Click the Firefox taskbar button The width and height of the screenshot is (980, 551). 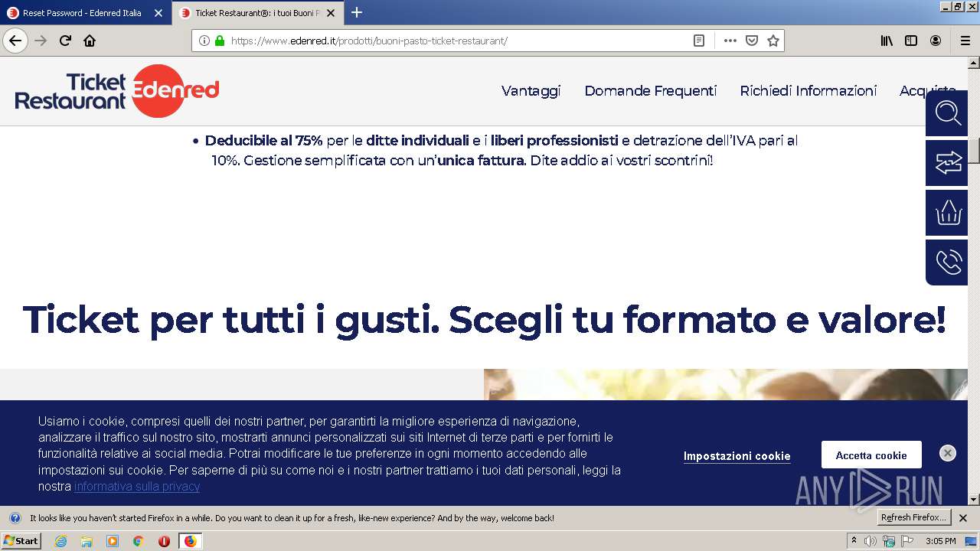tap(191, 541)
